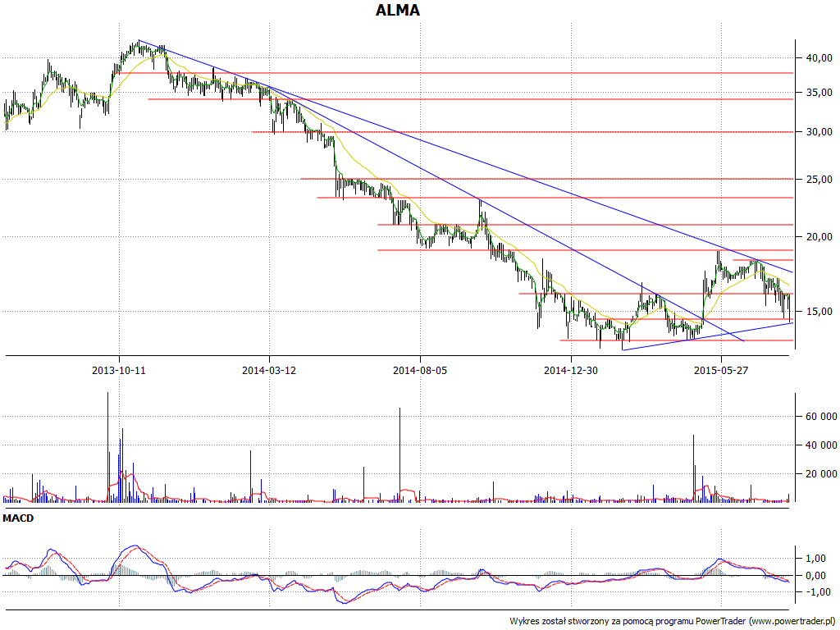
Task: Click the 35,00 price axis label
Action: pos(819,93)
